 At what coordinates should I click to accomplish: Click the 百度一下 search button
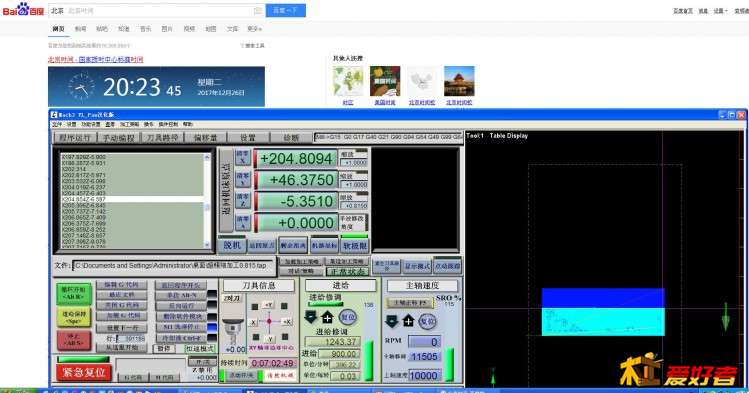point(286,10)
